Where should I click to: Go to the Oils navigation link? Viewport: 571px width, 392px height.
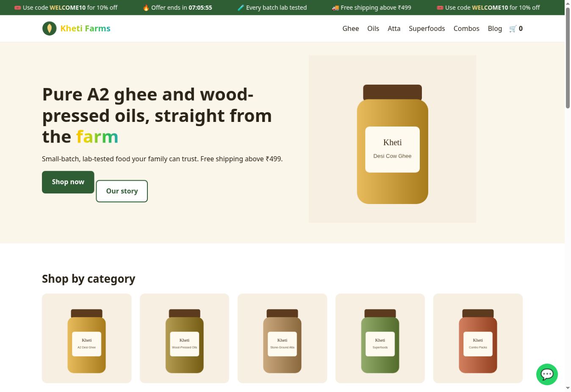pyautogui.click(x=373, y=28)
